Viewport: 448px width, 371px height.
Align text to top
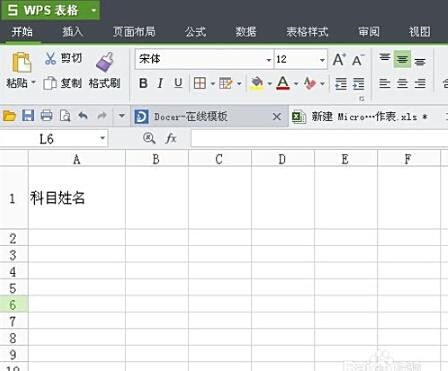(x=385, y=58)
